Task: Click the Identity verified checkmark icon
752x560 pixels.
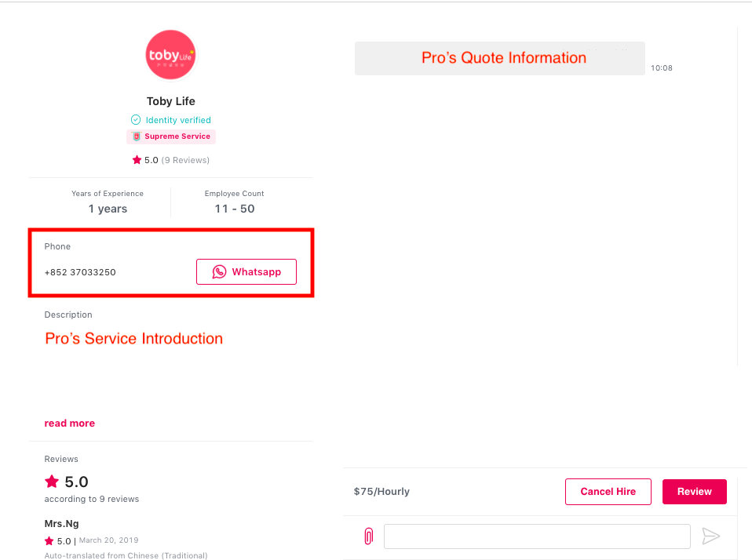Action: coord(136,120)
